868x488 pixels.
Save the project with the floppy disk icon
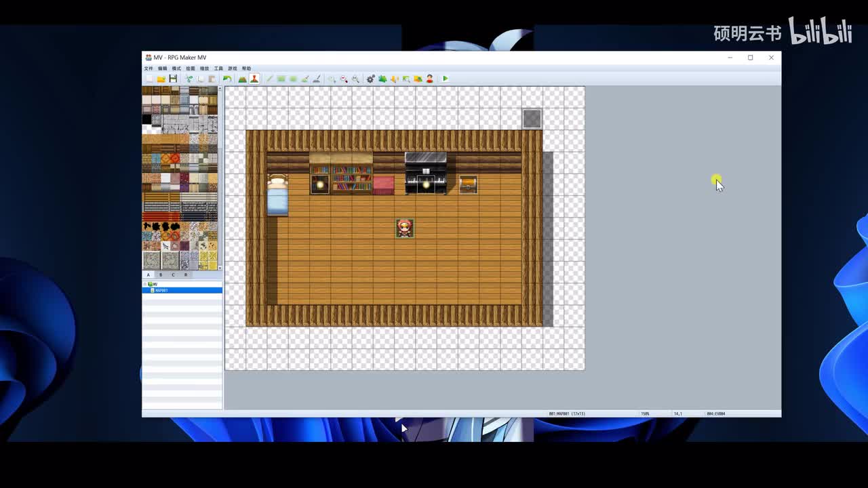[173, 79]
